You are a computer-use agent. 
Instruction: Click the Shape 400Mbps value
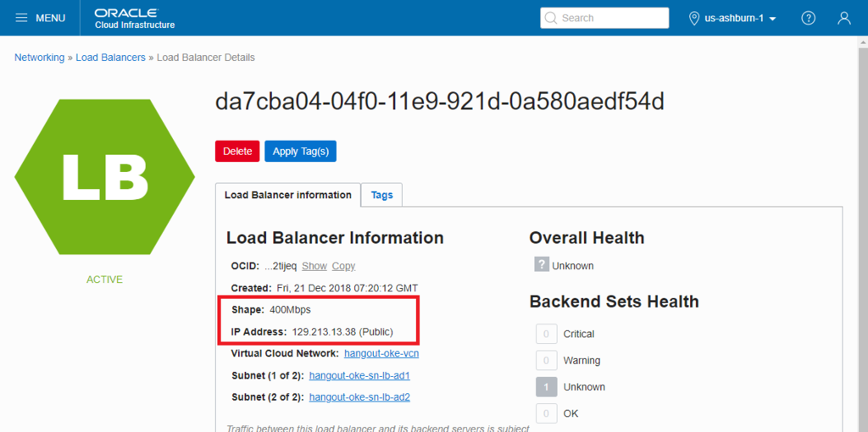290,310
